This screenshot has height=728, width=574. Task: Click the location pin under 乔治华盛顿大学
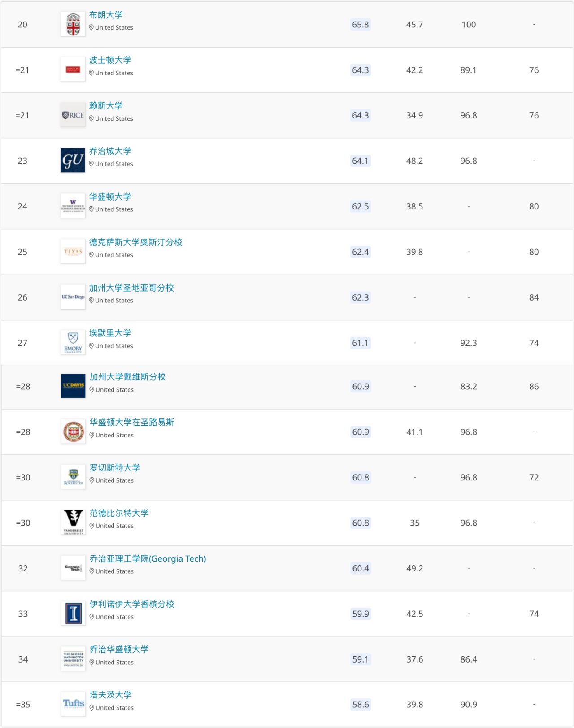point(92,662)
